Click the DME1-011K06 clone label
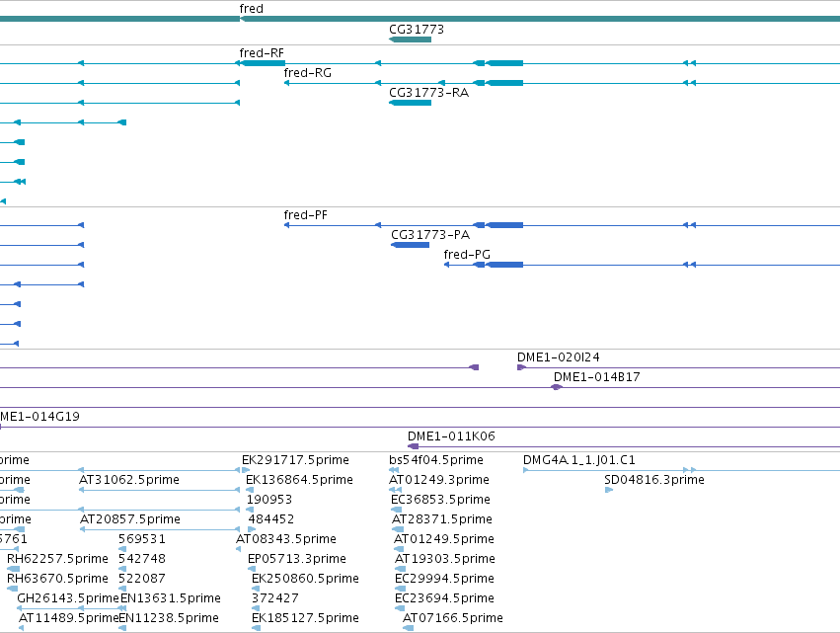Screen dimensions: 840x633 (451, 436)
